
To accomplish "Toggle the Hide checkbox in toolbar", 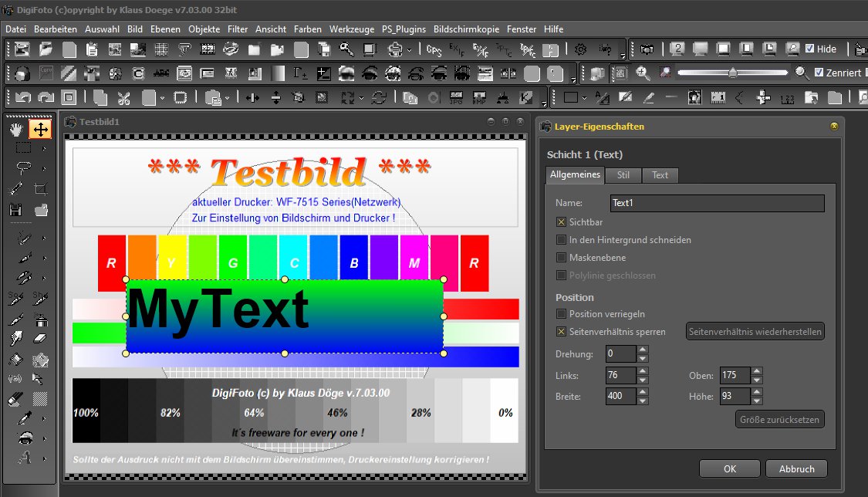I will click(x=810, y=49).
